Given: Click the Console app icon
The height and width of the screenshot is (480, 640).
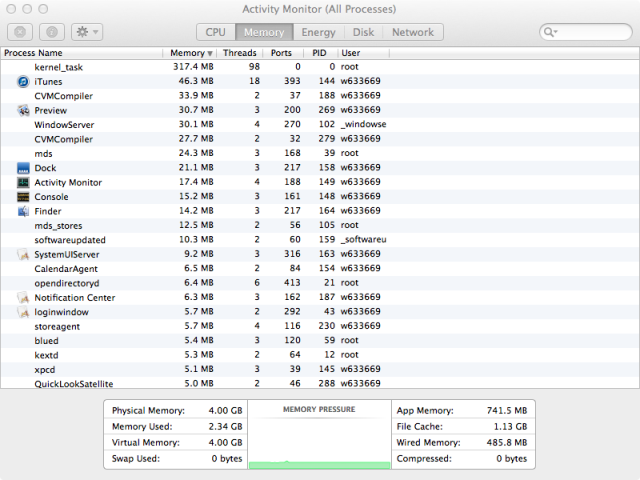Looking at the screenshot, I should point(23,197).
